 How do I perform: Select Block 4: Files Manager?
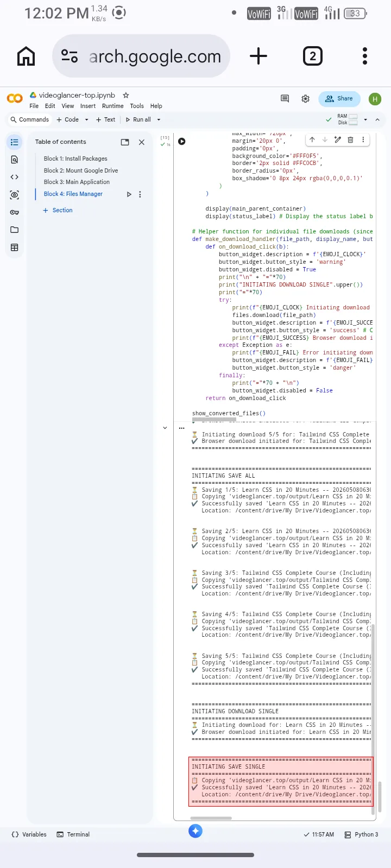click(73, 194)
